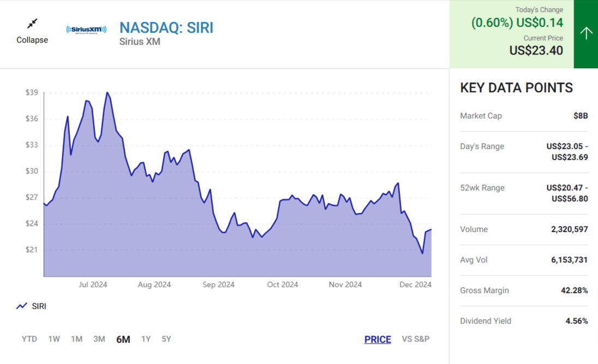Collapse the stock detail panel
Viewport: 598px width, 364px height.
[x=32, y=40]
